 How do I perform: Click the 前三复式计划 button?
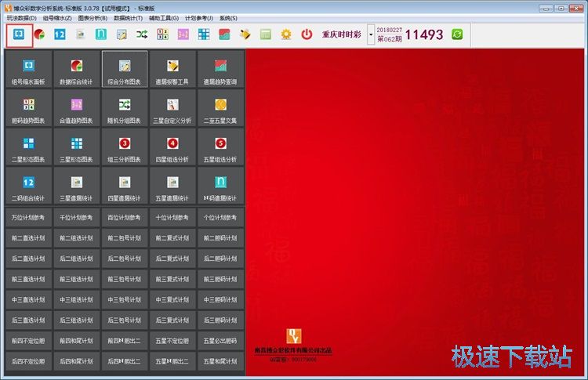(x=172, y=279)
